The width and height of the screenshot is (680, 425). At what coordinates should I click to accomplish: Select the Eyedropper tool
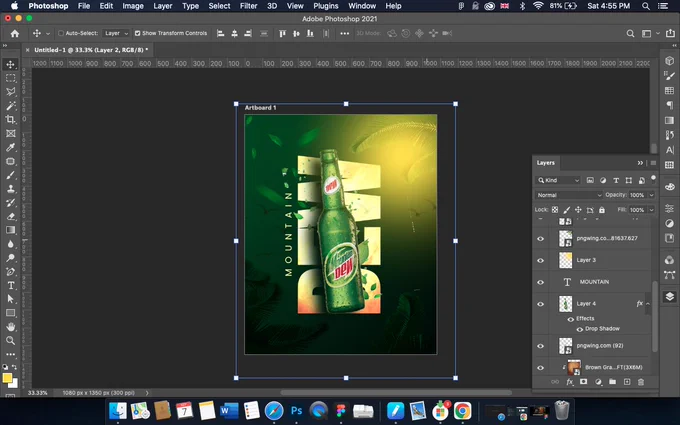(x=10, y=147)
